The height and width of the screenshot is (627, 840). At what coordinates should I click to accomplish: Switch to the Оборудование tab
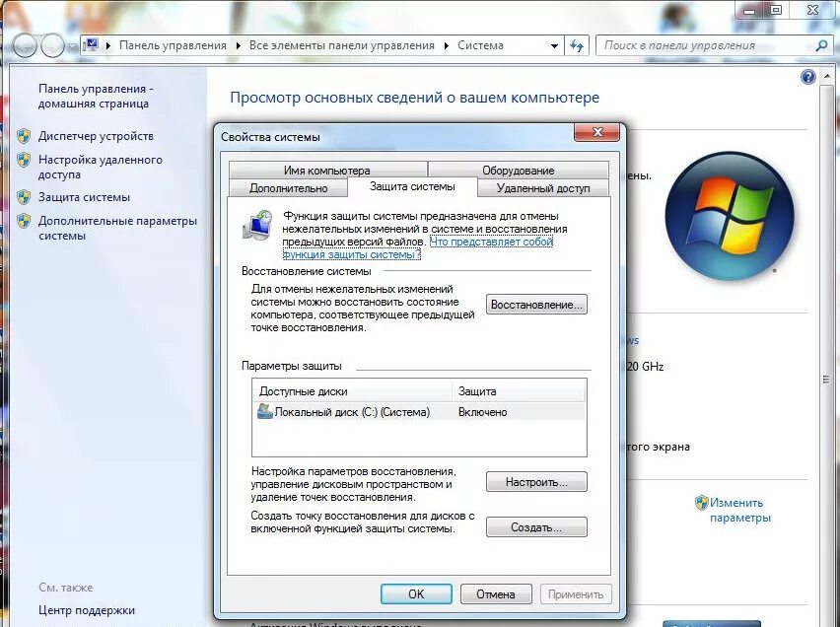point(518,170)
